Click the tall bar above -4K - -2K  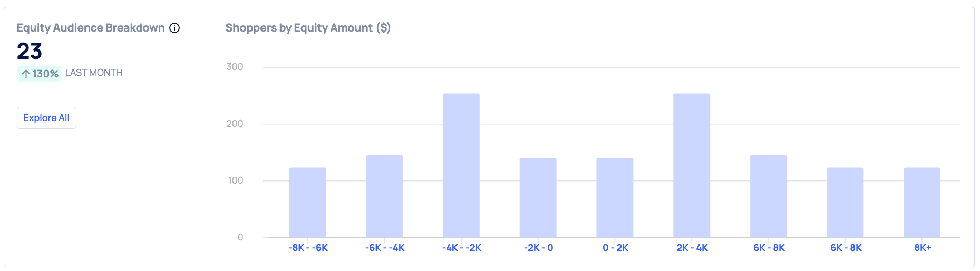pyautogui.click(x=461, y=165)
